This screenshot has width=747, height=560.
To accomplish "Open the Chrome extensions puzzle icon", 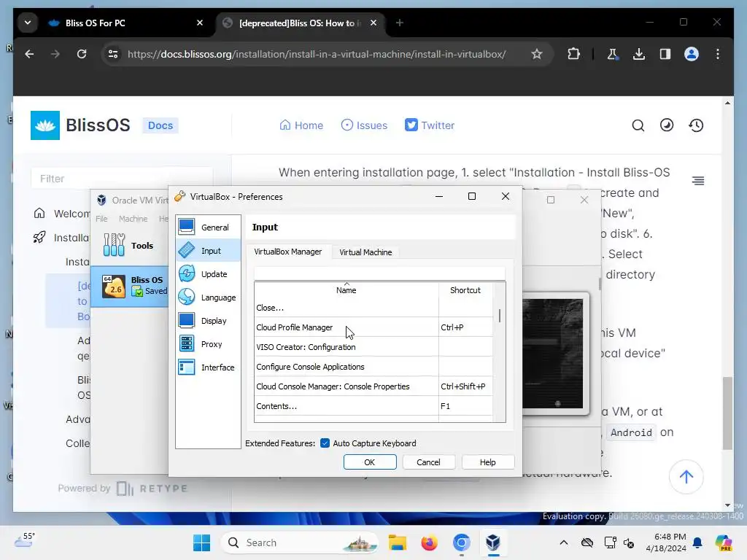I will coord(573,54).
